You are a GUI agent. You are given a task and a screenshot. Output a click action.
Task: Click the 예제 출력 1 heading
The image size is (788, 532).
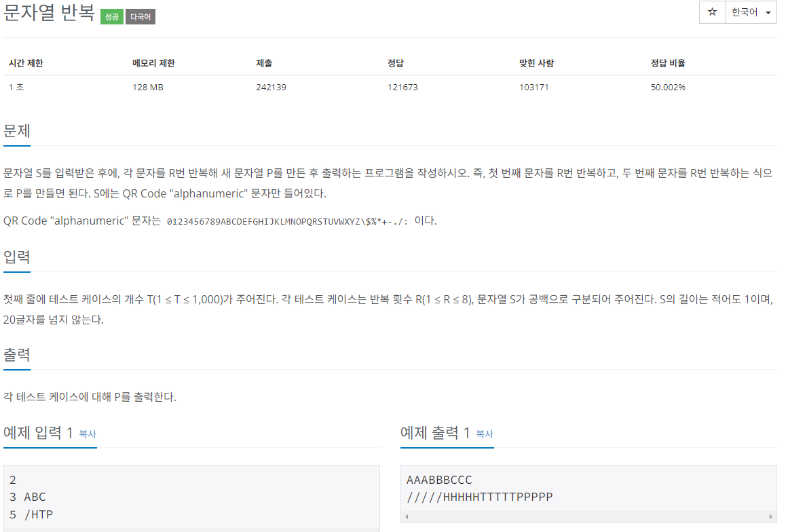click(435, 432)
